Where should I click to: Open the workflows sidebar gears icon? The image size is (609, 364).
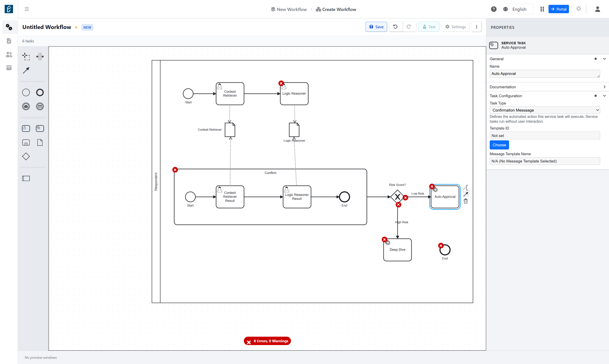click(9, 27)
